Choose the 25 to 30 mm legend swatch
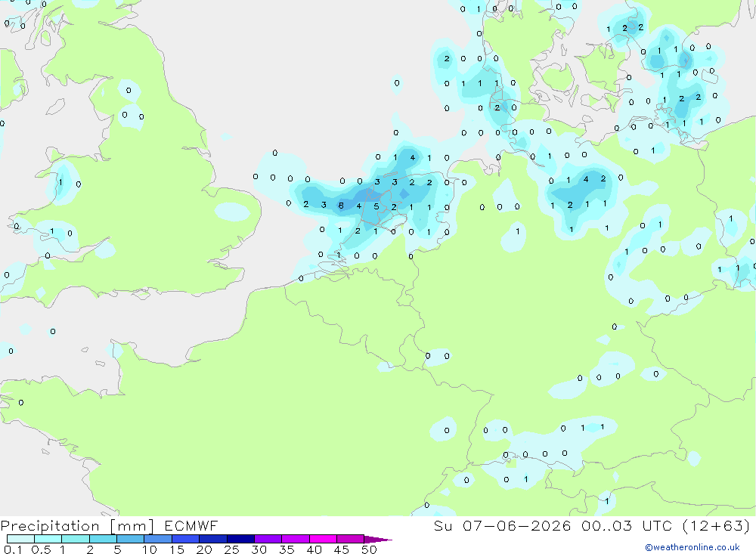The height and width of the screenshot is (554, 756). point(240,539)
